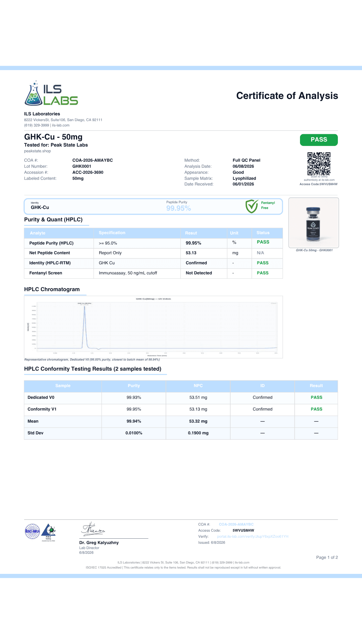The image size is (362, 644).
Task: Click the Status column header
Action: [x=263, y=233]
